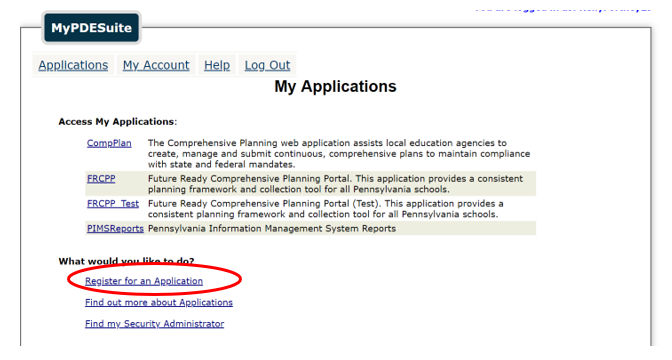Open the PIMSReports application link
Screen dimensions: 672x360
point(115,228)
